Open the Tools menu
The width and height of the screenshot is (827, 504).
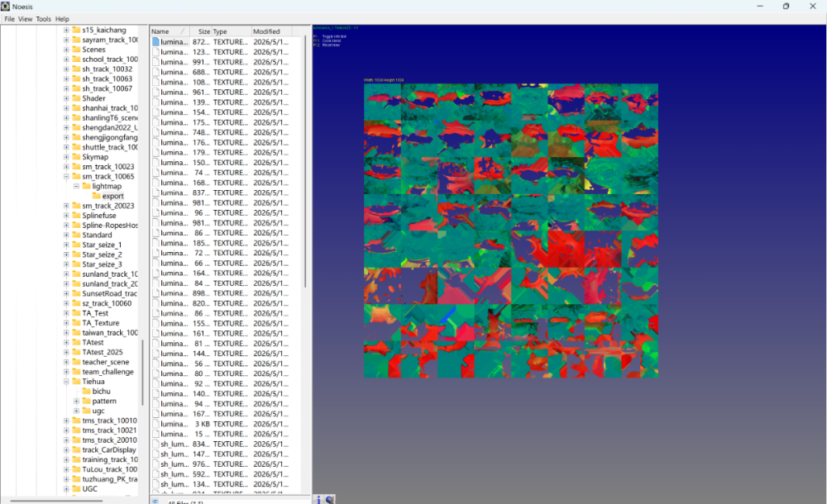[43, 19]
